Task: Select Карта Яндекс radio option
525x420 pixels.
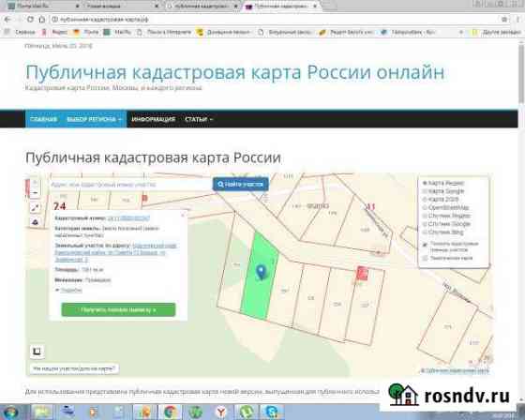Action: coord(425,183)
